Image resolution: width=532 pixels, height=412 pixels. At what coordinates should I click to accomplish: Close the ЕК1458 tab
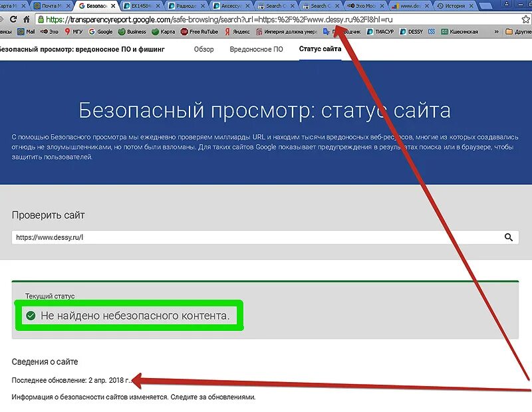click(x=158, y=6)
